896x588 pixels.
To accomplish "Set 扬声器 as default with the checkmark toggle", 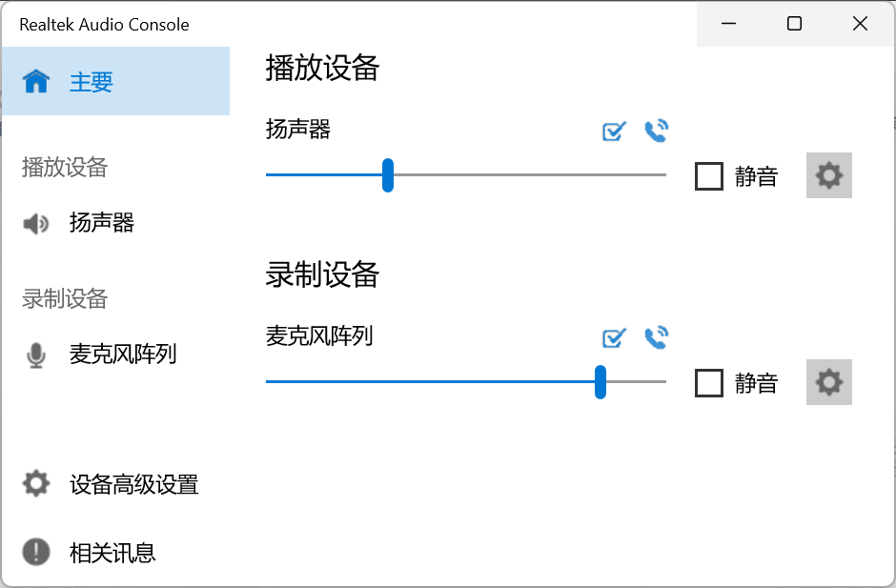I will tap(613, 131).
